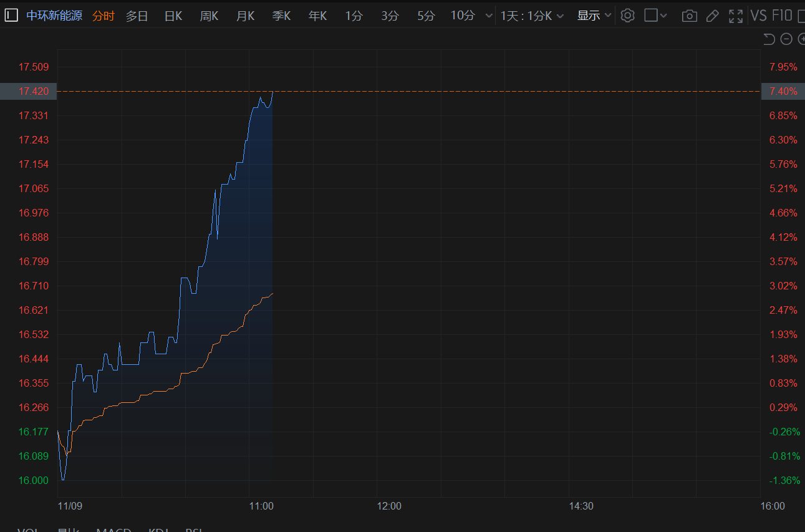Take a chart screenshot with camera icon
Image resolution: width=805 pixels, height=532 pixels.
689,16
